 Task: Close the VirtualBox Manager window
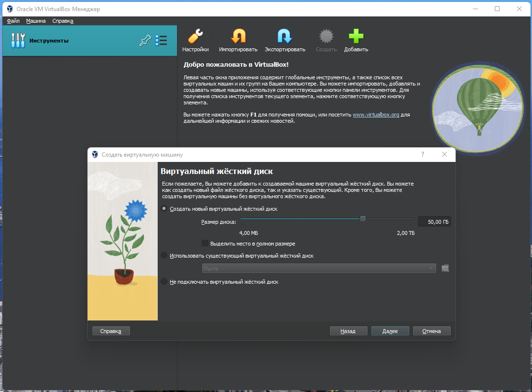pyautogui.click(x=519, y=9)
